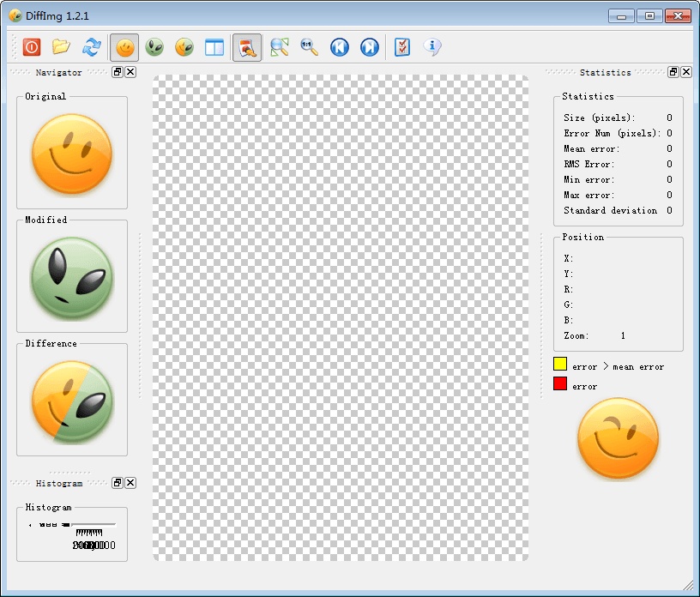Screen dimensions: 700x597
Task: Show the original image smiley toolbar button
Action: click(x=125, y=47)
